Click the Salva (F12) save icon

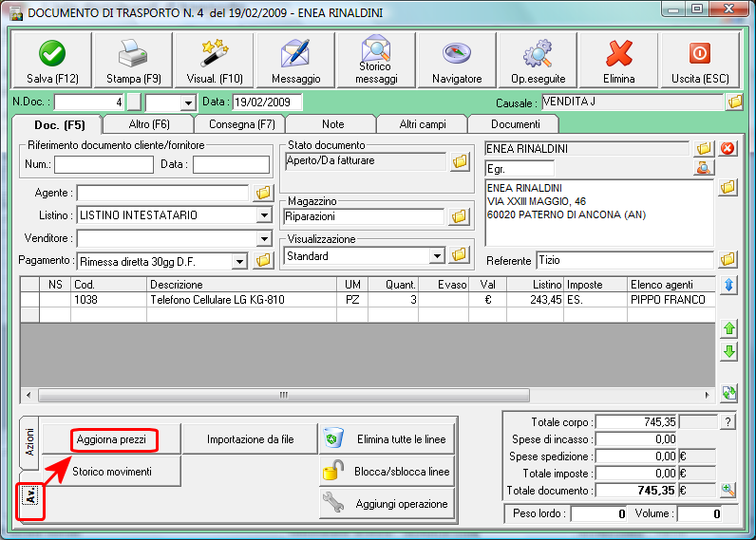tap(52, 60)
